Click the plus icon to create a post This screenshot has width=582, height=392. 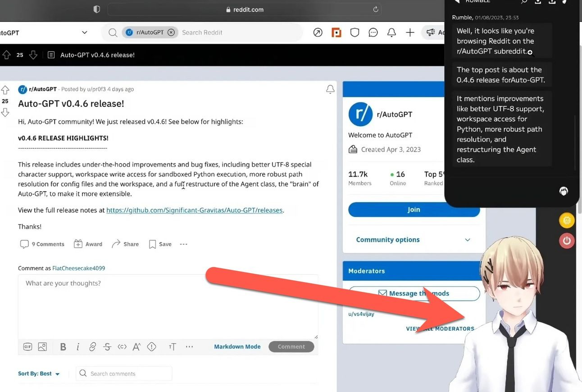tap(410, 32)
